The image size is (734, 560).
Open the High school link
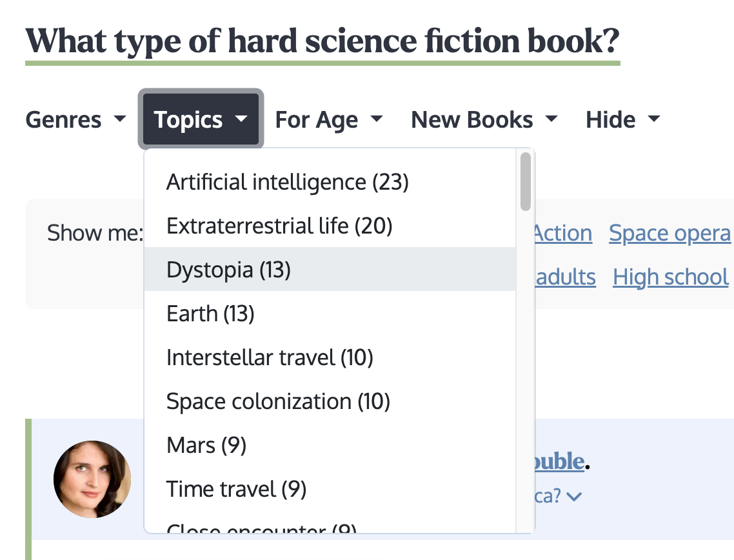click(670, 277)
